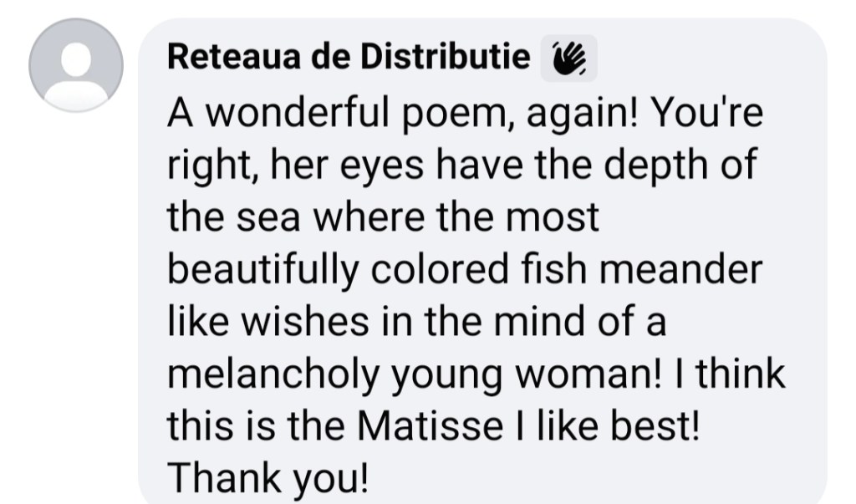Open the gray default profile avatar
The height and width of the screenshot is (504, 856).
[76, 65]
